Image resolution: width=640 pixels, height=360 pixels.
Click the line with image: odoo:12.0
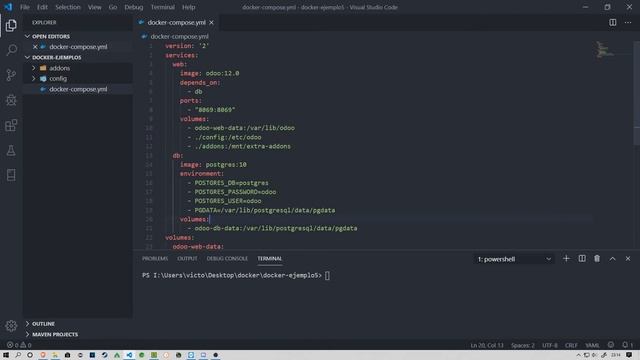(x=209, y=73)
